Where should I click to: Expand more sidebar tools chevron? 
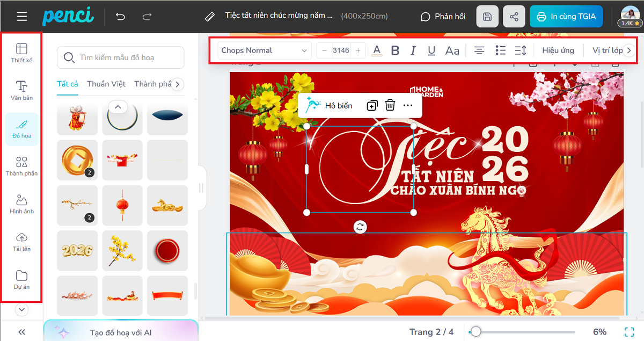click(21, 309)
